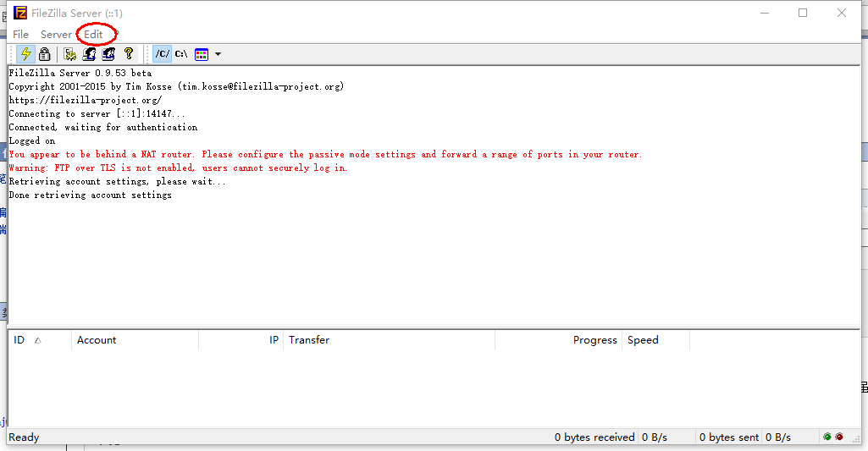Click the green receive indicator light
Image resolution: width=868 pixels, height=451 pixels.
coord(827,437)
